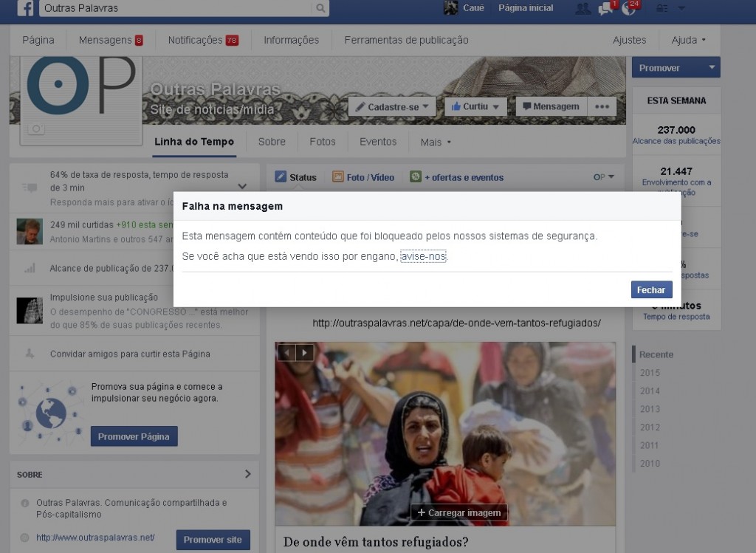This screenshot has height=553, width=756.
Task: Expand the SOBRE section arrow
Action: coord(248,474)
